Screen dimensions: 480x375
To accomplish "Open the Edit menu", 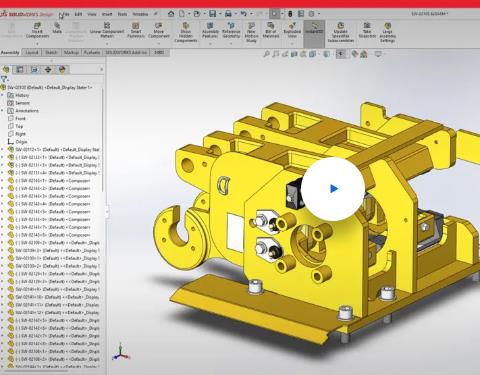I will point(78,14).
